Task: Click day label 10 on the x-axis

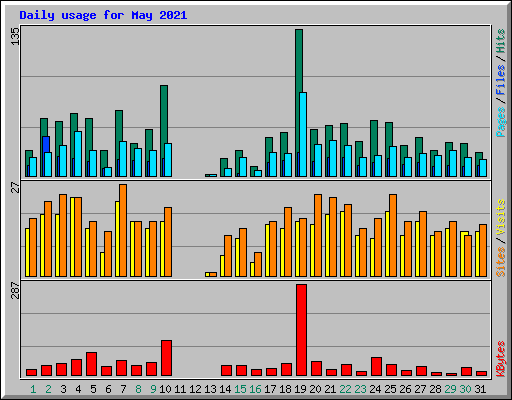Action: (x=165, y=389)
